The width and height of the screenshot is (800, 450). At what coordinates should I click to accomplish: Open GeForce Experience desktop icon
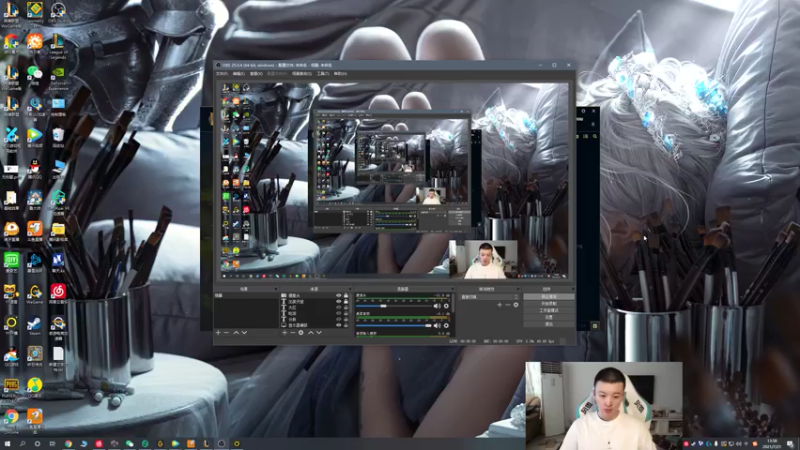pyautogui.click(x=58, y=78)
